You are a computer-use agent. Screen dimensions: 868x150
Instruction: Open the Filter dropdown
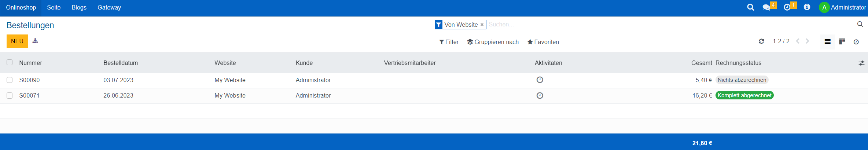pyautogui.click(x=449, y=42)
